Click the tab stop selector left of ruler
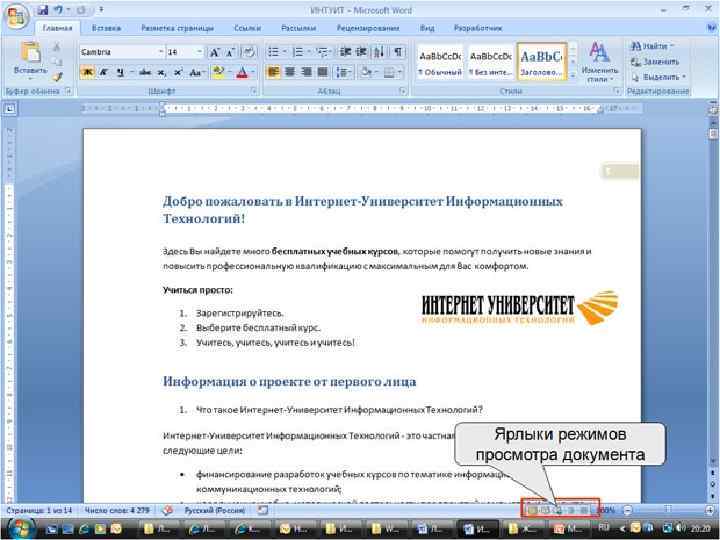 10,109
